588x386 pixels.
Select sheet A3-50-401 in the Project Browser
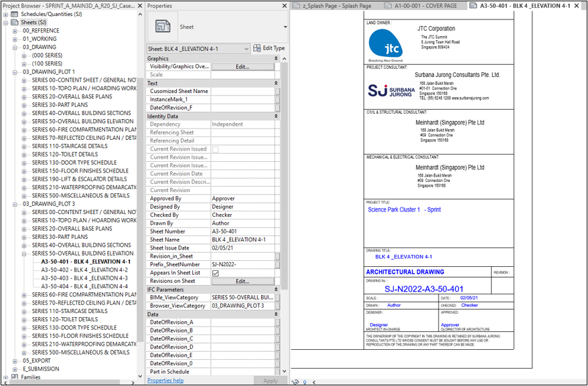point(86,262)
